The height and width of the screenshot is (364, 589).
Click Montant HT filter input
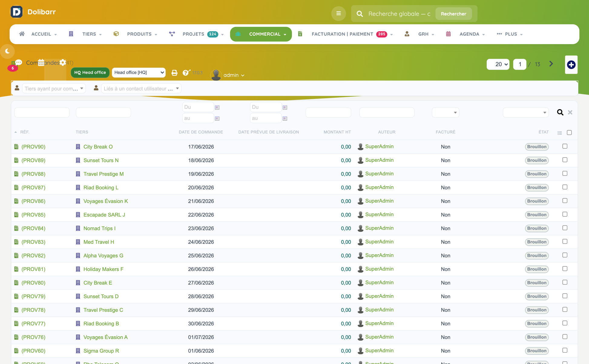point(328,112)
